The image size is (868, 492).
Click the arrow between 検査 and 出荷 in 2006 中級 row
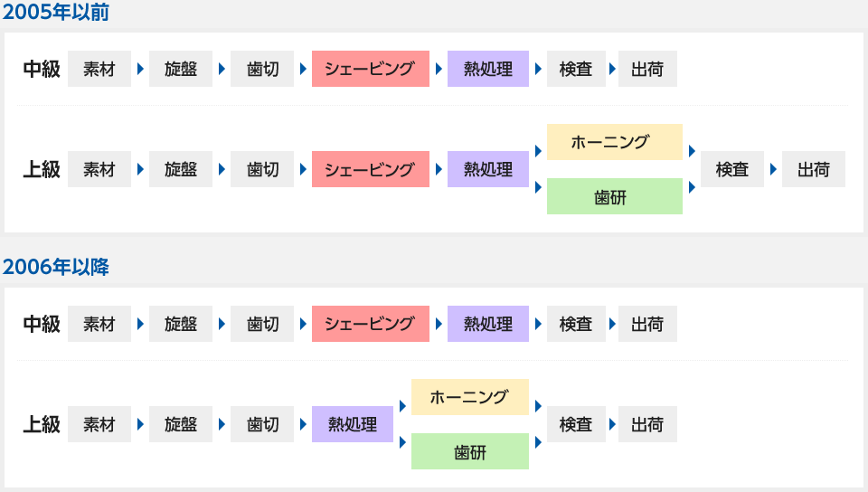coord(612,324)
